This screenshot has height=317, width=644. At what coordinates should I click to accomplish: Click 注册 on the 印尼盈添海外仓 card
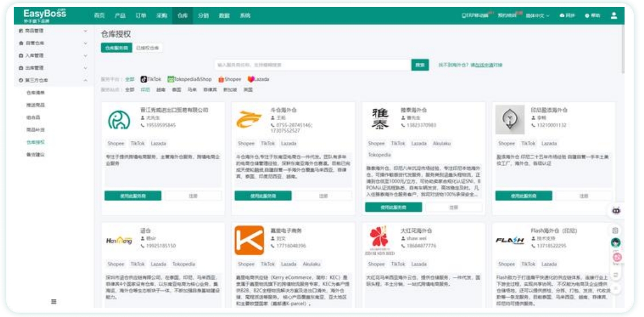[x=584, y=196]
